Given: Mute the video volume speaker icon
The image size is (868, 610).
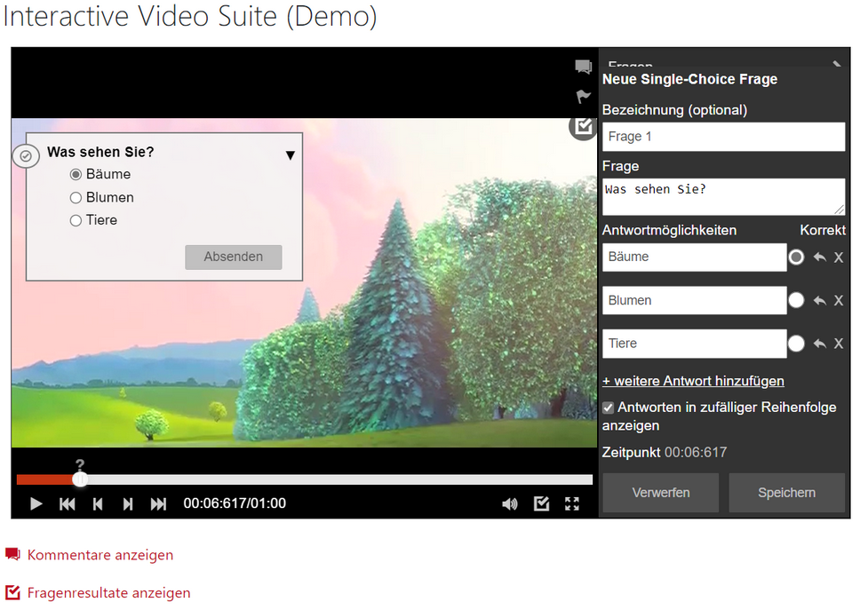Looking at the screenshot, I should coord(509,503).
